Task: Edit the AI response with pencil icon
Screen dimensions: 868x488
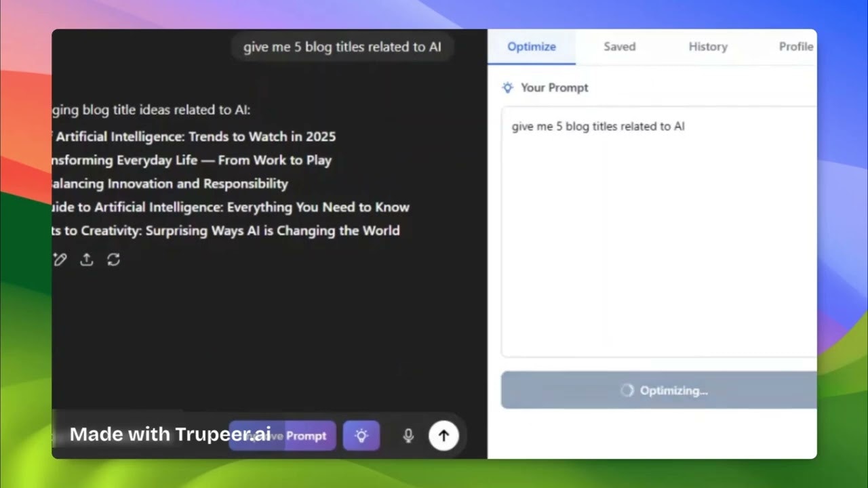Action: pos(60,260)
